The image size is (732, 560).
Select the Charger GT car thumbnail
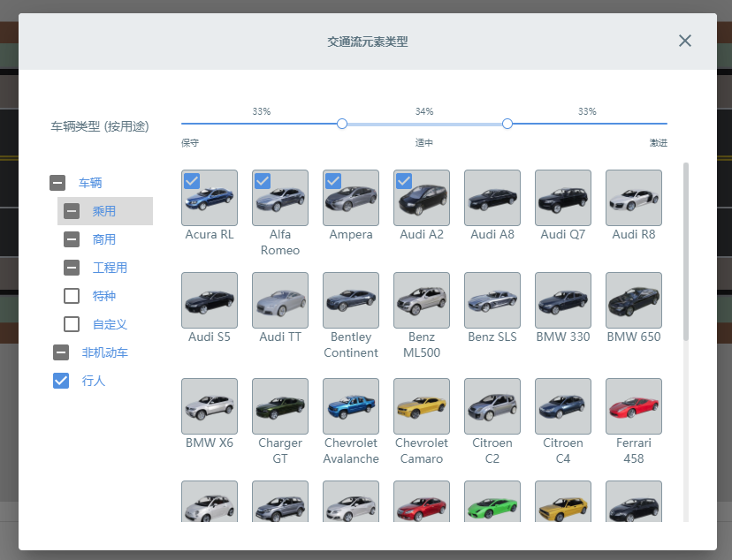(280, 406)
